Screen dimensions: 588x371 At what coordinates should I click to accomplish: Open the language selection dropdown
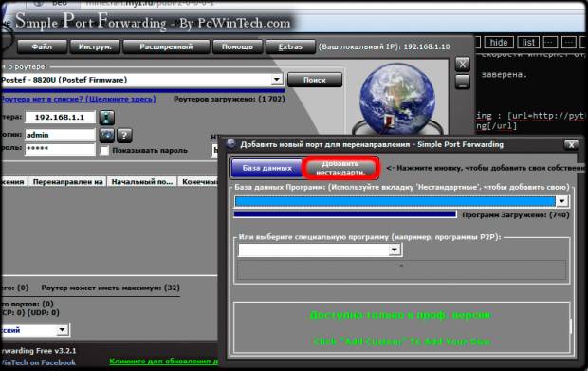click(62, 330)
